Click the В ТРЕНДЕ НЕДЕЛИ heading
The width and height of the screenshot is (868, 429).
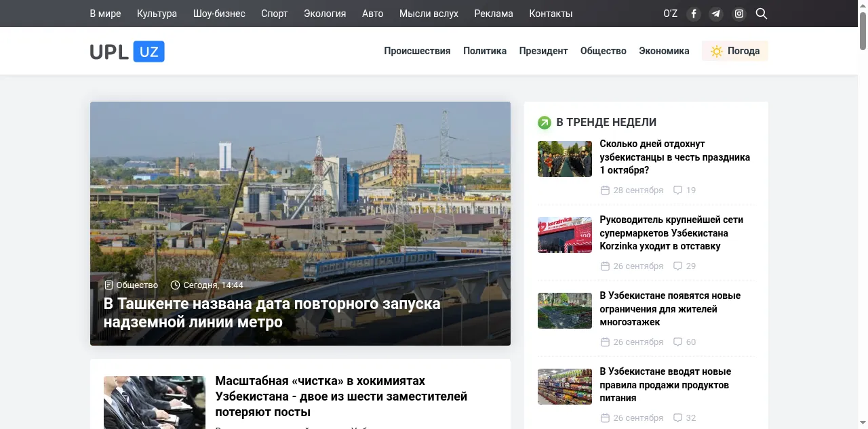[x=606, y=123]
